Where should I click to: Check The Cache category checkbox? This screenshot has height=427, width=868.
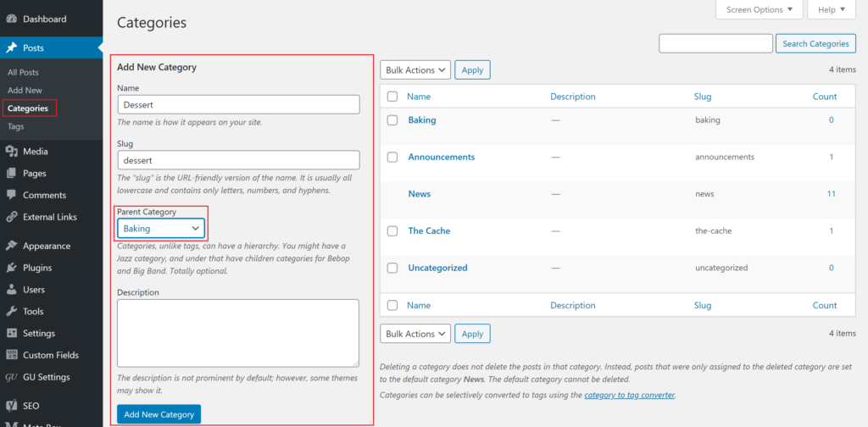(392, 231)
